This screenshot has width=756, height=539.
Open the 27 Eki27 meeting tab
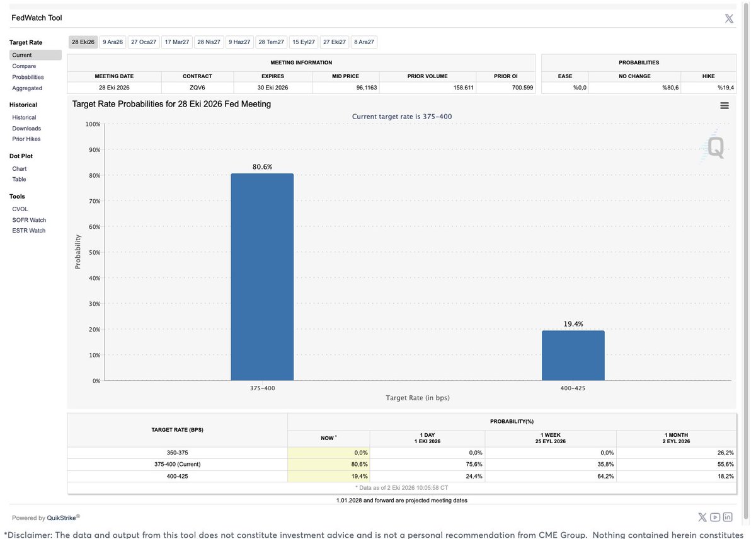(x=335, y=42)
